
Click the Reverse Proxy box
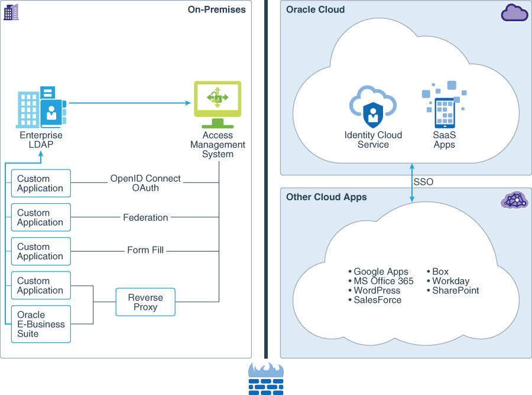(145, 302)
